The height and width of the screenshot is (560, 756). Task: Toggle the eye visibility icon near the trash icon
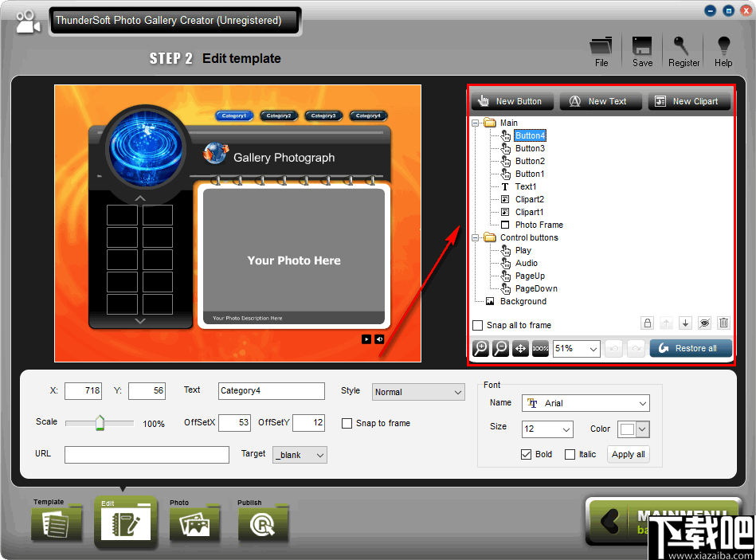[x=704, y=323]
